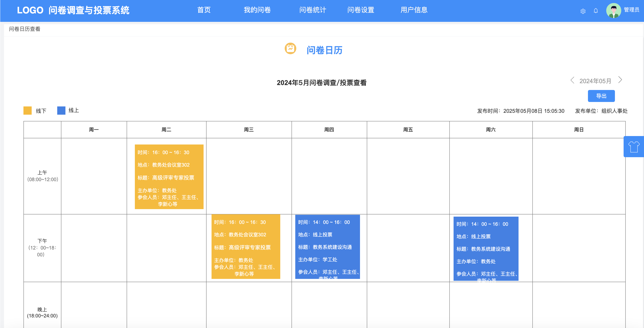Click the yellow 线下 legend swatch
Screen dimensions: 644x328
coord(27,110)
